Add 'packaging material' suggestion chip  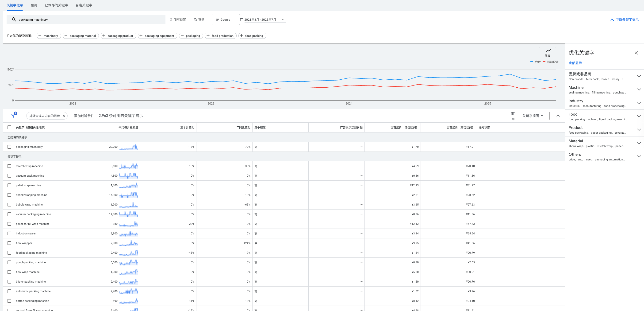pos(81,36)
